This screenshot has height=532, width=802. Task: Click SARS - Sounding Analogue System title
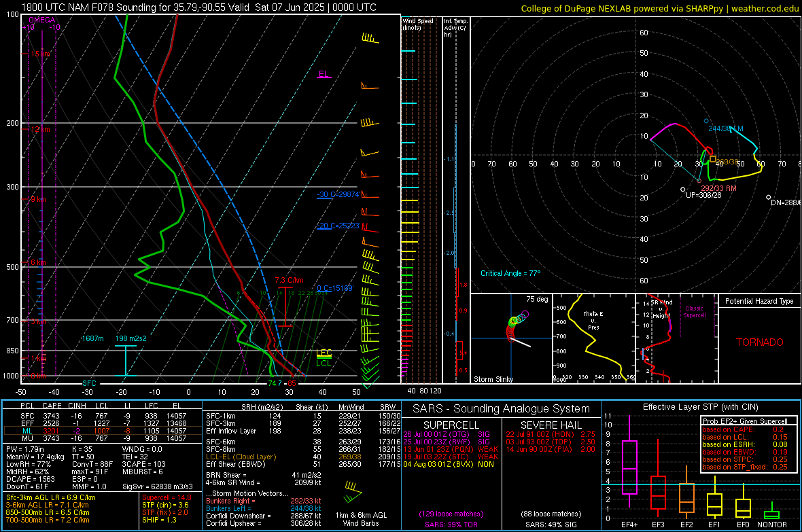tap(502, 408)
